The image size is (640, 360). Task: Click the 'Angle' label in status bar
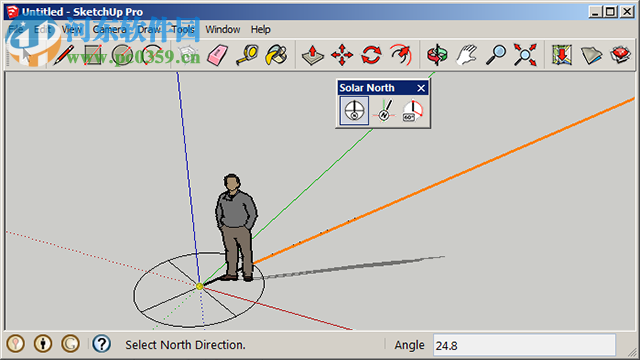tap(409, 345)
